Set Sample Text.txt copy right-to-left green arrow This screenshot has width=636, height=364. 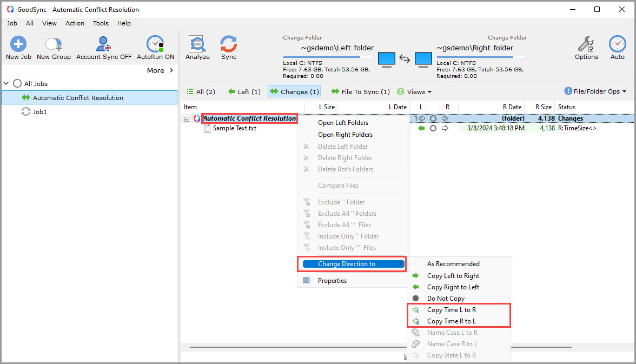[421, 128]
